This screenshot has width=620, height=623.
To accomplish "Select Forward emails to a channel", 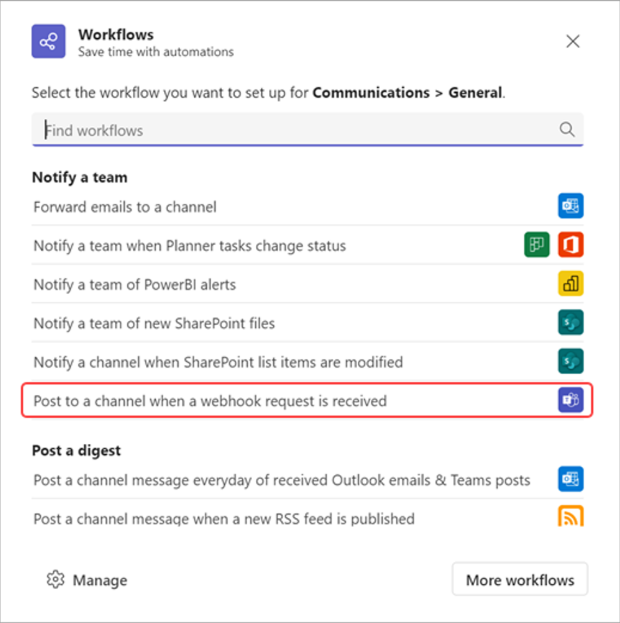I will pyautogui.click(x=308, y=206).
